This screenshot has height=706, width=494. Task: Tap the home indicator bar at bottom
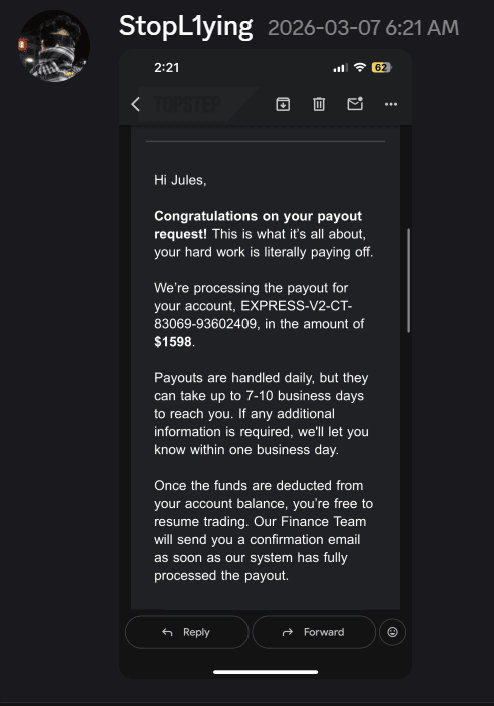pos(266,672)
